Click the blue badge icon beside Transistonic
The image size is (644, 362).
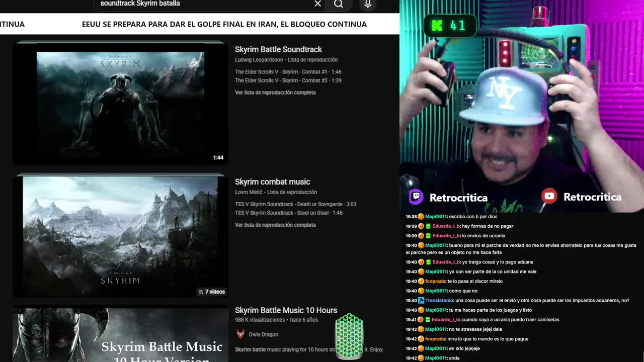pos(421,300)
